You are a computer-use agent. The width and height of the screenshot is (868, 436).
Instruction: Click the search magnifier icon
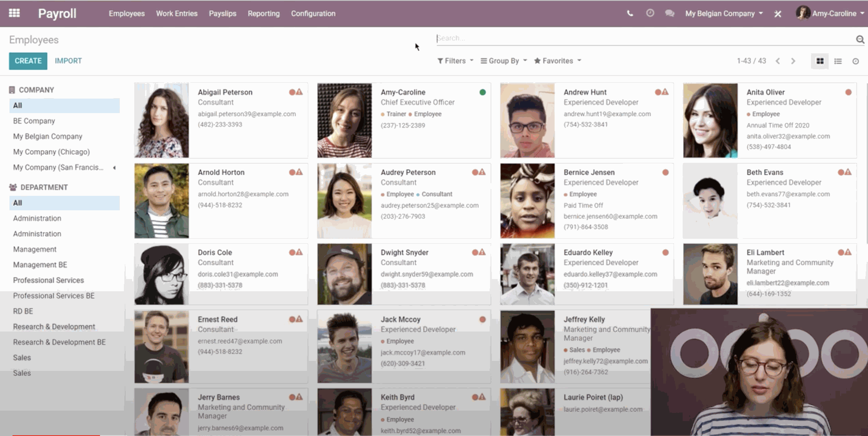click(859, 39)
